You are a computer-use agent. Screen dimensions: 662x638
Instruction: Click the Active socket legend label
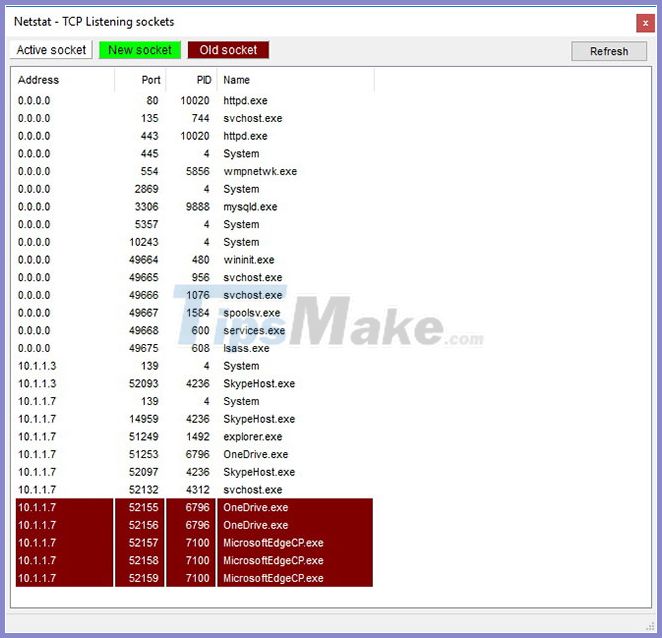[x=51, y=50]
